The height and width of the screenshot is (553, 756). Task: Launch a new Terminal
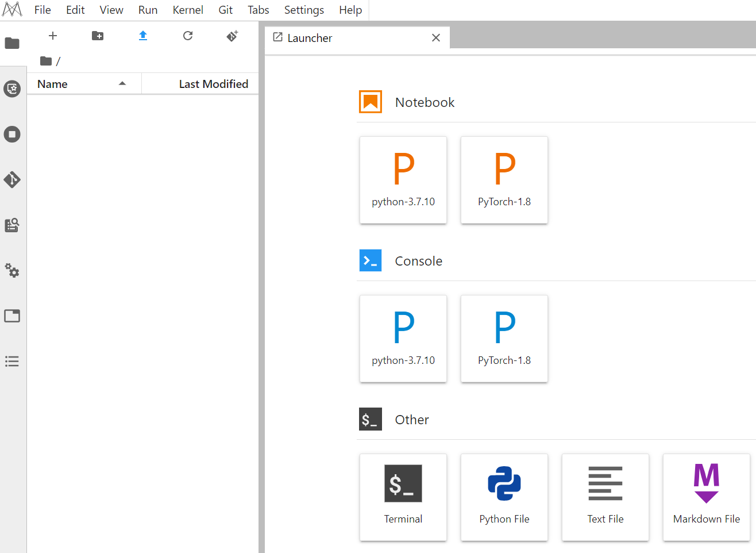(403, 497)
